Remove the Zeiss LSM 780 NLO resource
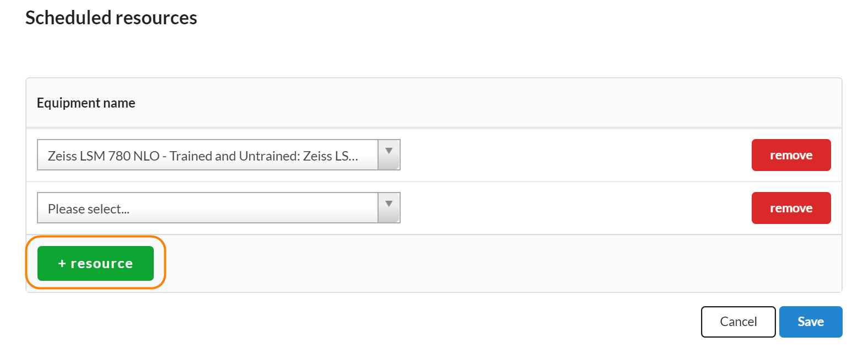The image size is (868, 363). pos(791,155)
